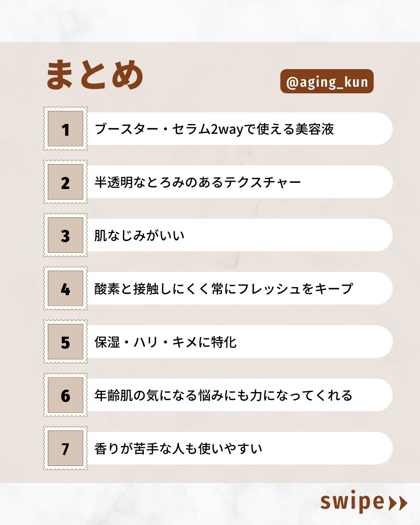Click the number 7 stamp icon
The width and height of the screenshot is (420, 525).
tap(65, 448)
